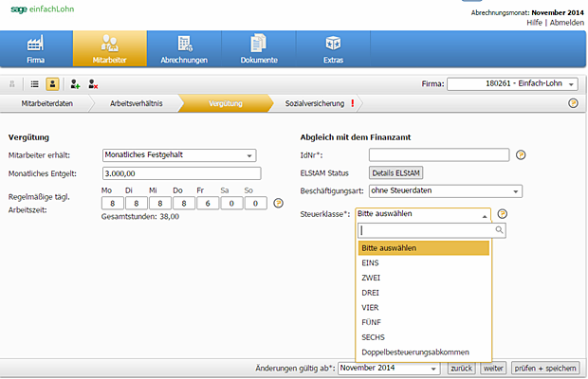The height and width of the screenshot is (379, 588).
Task: Open the Dokumente section
Action: (259, 49)
